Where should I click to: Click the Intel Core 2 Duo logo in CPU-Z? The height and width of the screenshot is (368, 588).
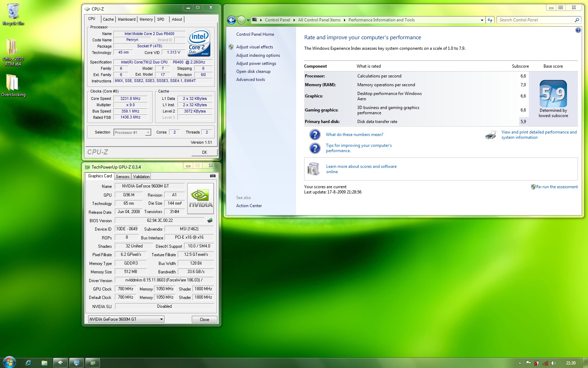[x=199, y=43]
